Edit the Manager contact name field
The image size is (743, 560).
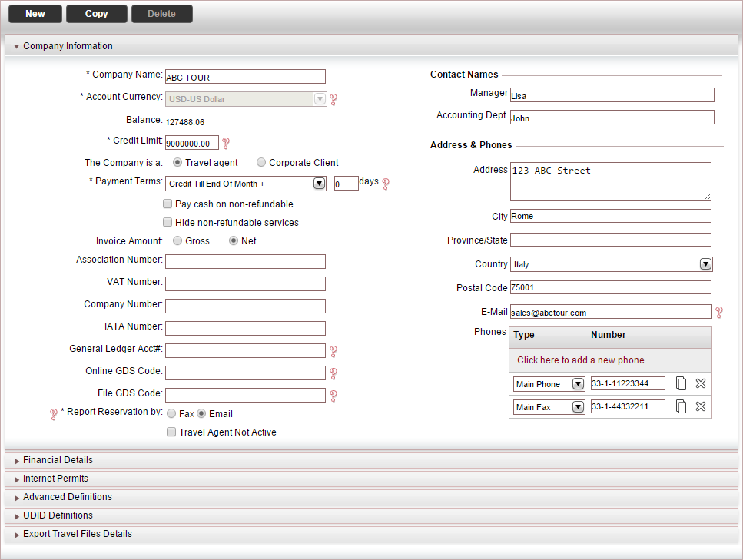click(x=612, y=94)
